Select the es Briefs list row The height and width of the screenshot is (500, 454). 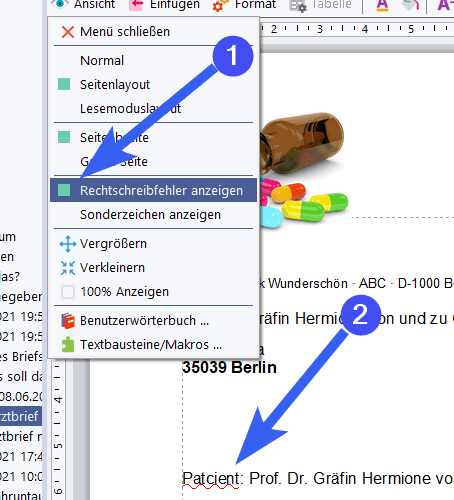[21, 356]
